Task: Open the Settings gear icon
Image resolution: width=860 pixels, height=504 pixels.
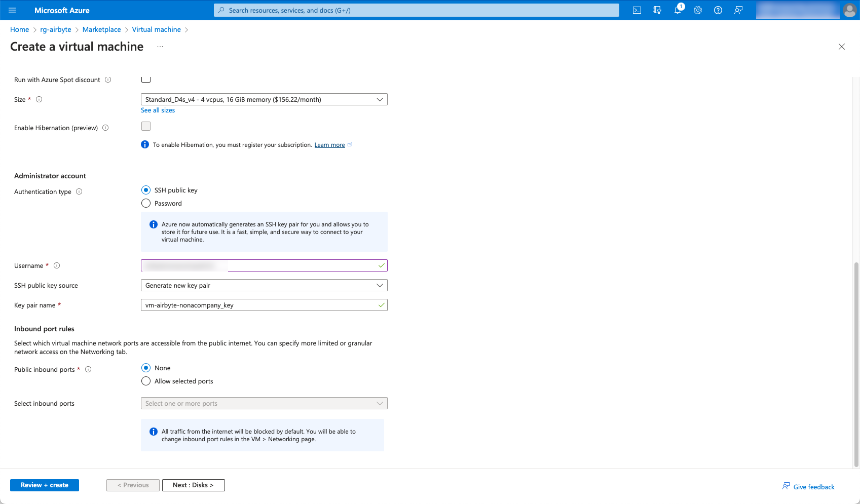Action: click(698, 10)
